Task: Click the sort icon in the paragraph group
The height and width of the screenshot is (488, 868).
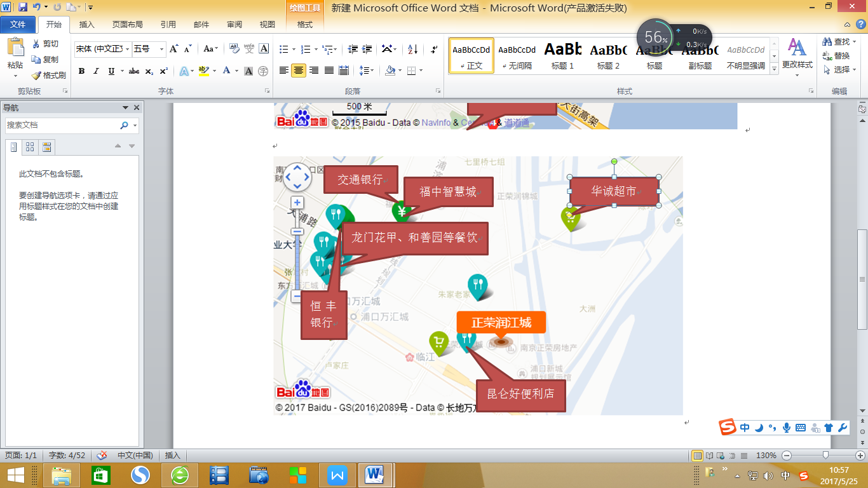Action: click(412, 49)
